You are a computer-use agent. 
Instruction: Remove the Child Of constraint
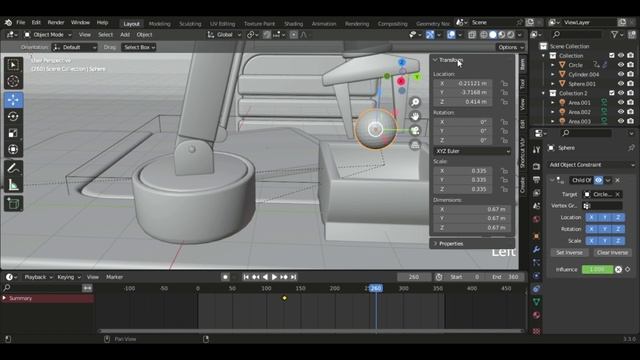(x=618, y=180)
